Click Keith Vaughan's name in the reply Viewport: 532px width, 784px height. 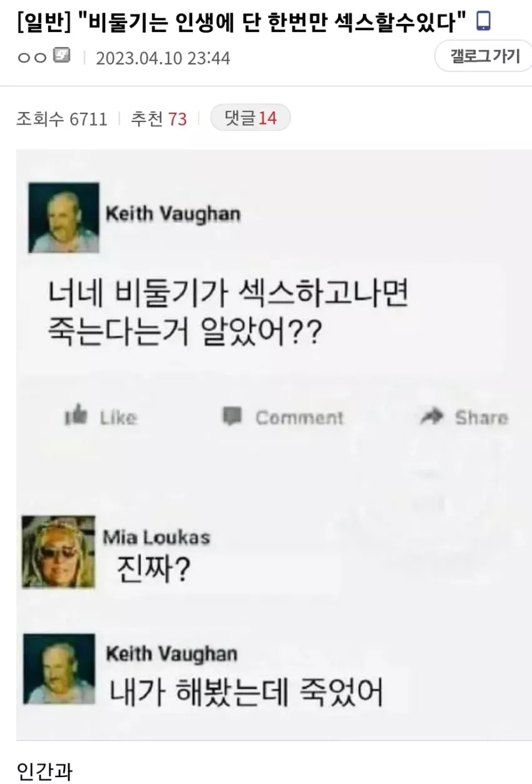[x=171, y=654]
